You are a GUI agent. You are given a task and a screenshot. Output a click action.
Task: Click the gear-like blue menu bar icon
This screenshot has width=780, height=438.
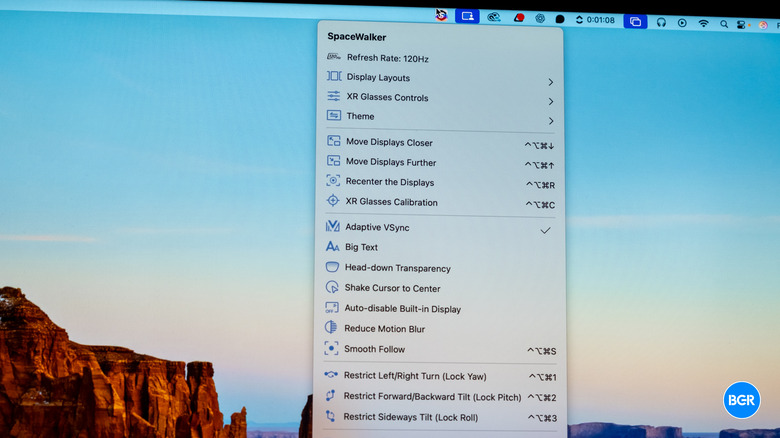tap(540, 18)
